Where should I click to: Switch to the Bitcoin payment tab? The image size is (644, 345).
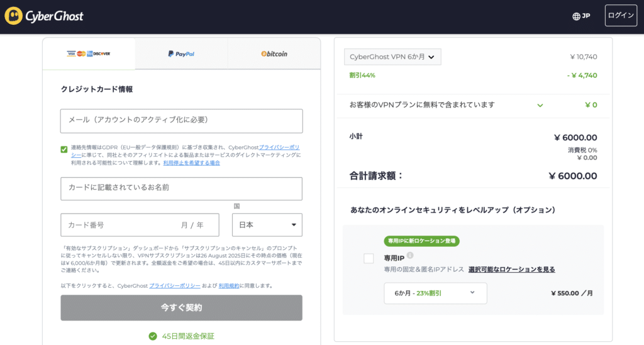tap(274, 54)
